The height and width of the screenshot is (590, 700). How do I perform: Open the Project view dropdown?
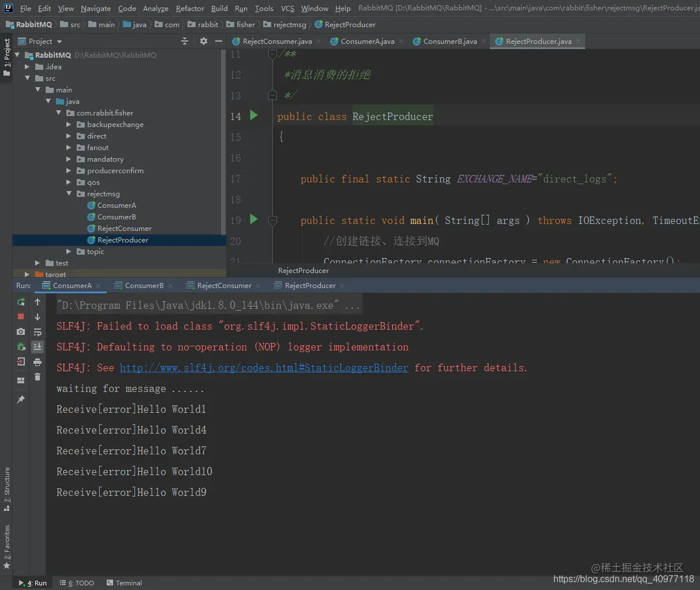point(40,41)
